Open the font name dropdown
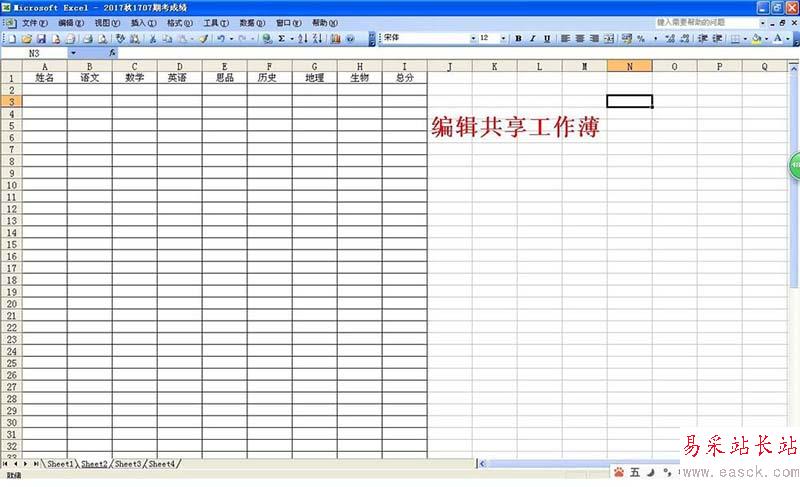The height and width of the screenshot is (487, 800). (x=473, y=38)
